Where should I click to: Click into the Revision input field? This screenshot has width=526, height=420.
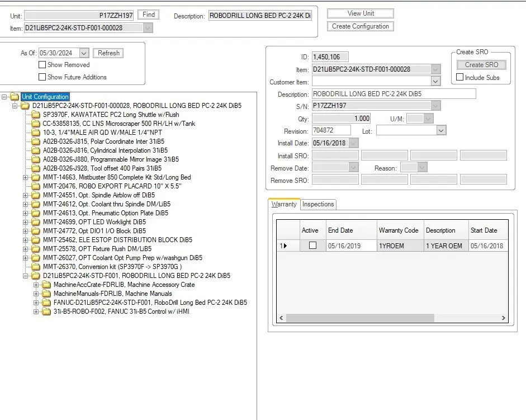point(331,130)
